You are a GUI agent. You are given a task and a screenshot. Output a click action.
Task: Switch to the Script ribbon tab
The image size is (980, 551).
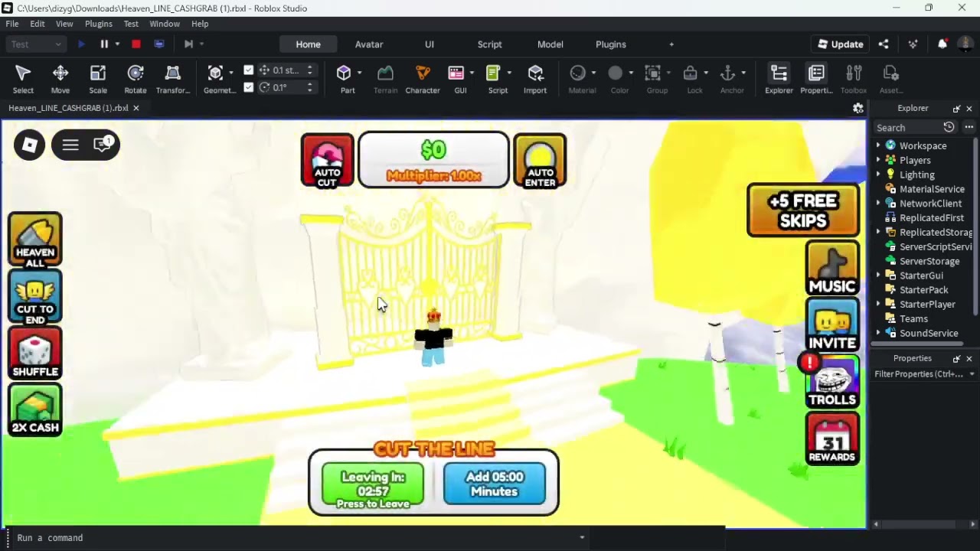(490, 44)
